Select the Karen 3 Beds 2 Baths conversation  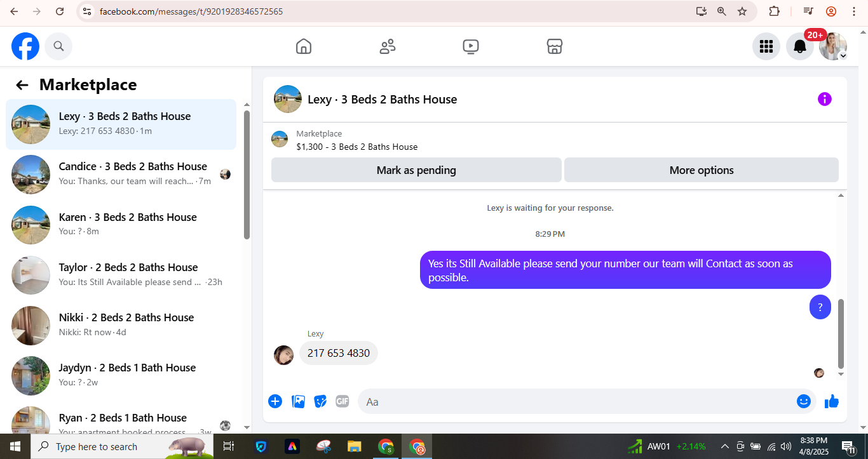[121, 225]
